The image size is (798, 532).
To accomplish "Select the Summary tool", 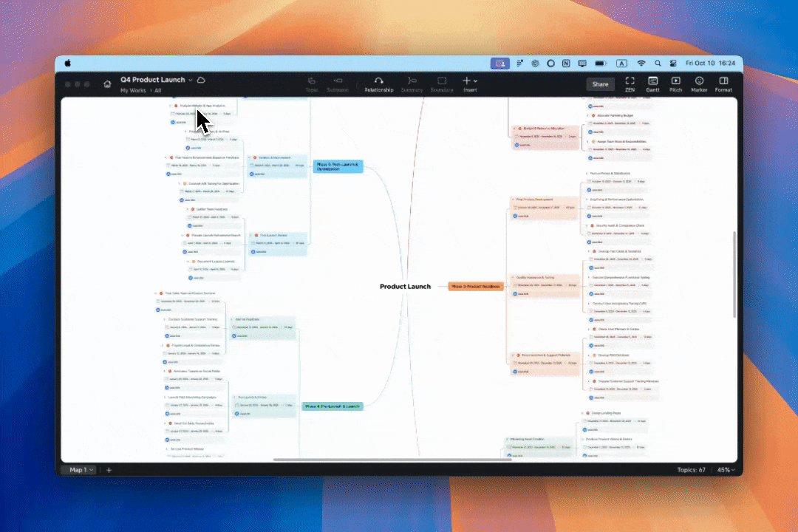I will (x=412, y=84).
